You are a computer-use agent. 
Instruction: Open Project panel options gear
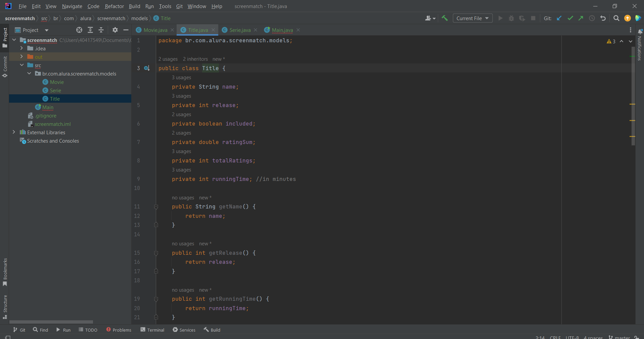click(x=115, y=30)
